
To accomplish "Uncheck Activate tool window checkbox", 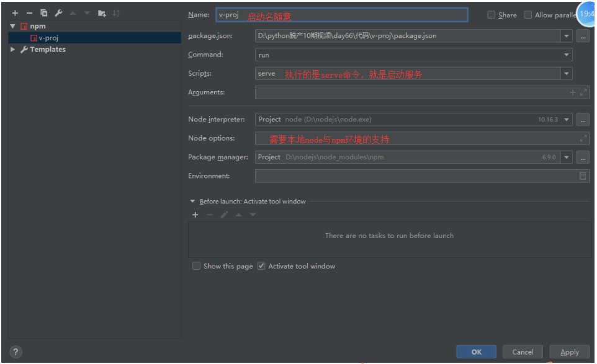I will tap(261, 266).
